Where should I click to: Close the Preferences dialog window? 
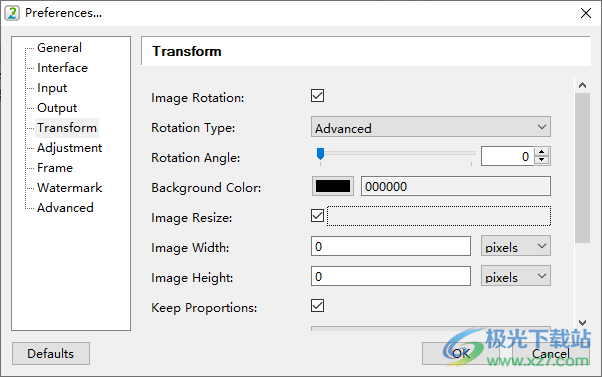[586, 13]
